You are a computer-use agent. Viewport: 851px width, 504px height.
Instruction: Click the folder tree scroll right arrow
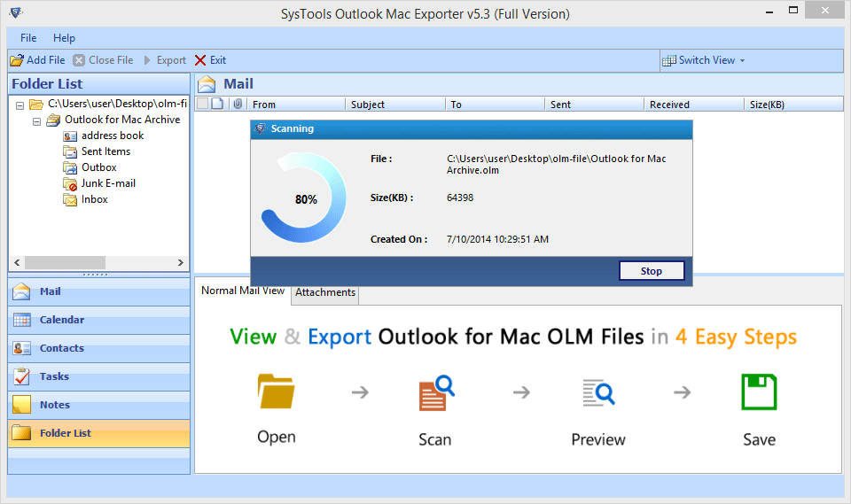181,262
